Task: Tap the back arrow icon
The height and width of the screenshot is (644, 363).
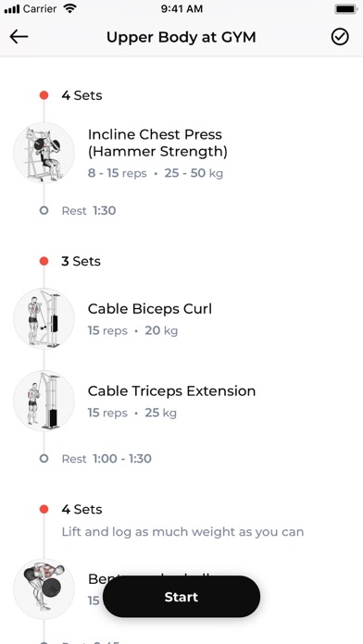Action: pos(19,37)
